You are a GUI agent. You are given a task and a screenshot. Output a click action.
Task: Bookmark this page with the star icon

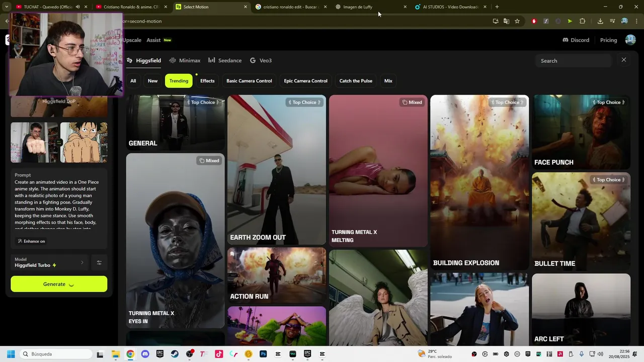pyautogui.click(x=517, y=21)
